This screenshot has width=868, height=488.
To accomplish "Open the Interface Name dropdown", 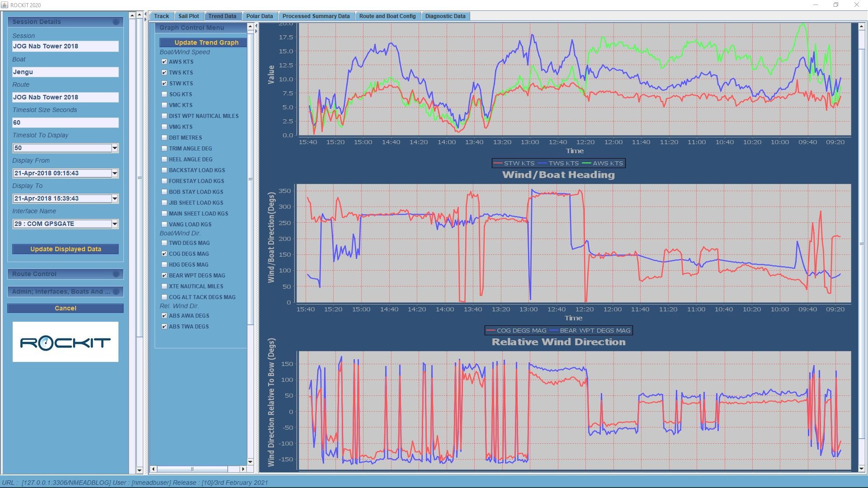I will coord(114,224).
